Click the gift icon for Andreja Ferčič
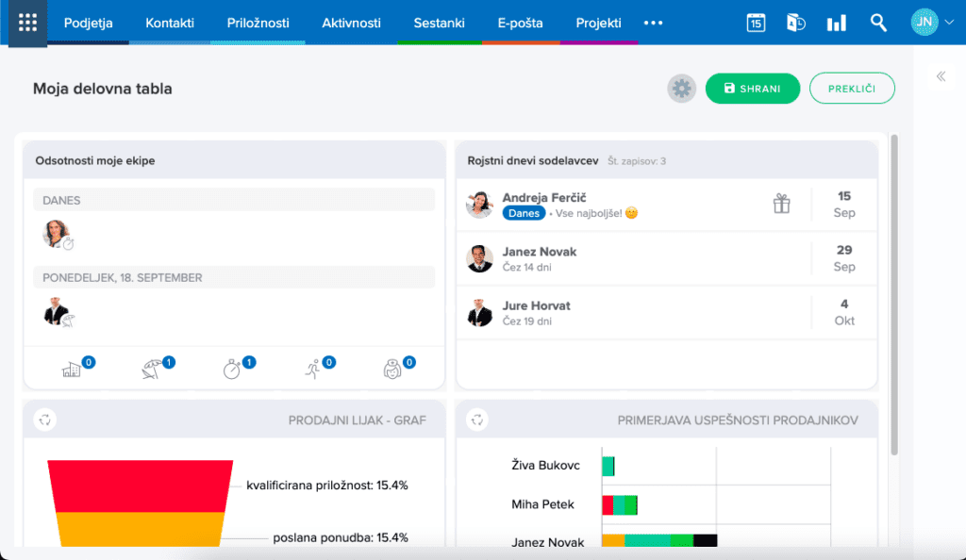This screenshot has height=560, width=966. tap(781, 204)
